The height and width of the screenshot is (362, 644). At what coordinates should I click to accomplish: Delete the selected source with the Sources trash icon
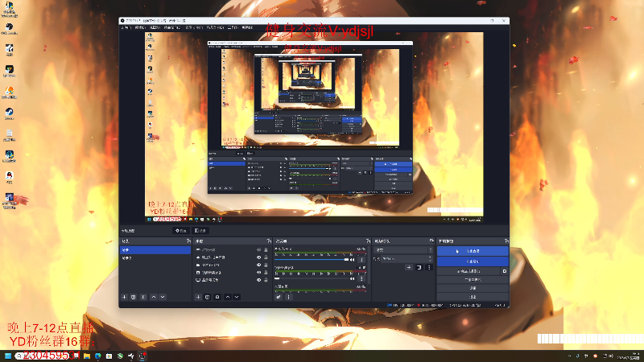point(208,297)
